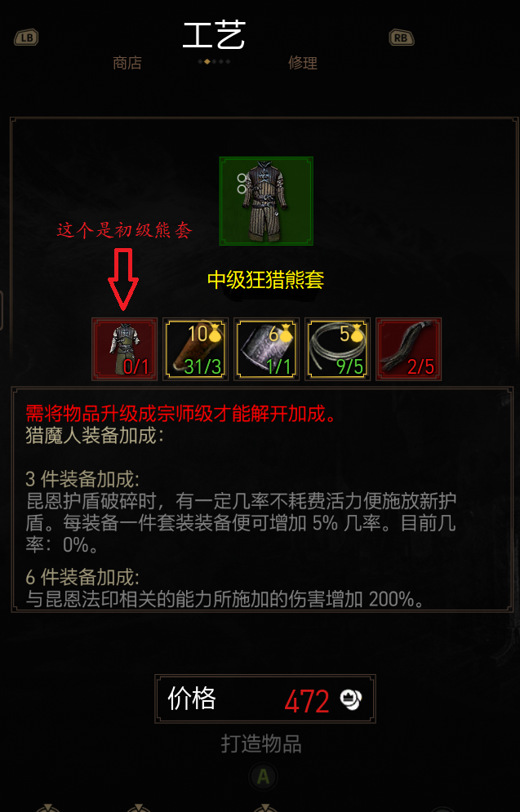Switch to the 修理 tab
The image size is (520, 812).
(303, 63)
